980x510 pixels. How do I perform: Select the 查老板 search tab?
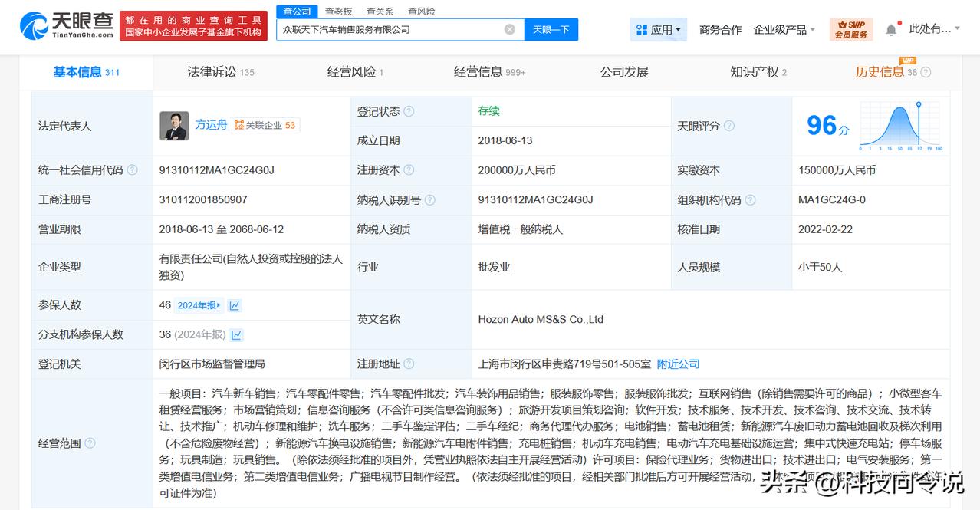pos(338,12)
